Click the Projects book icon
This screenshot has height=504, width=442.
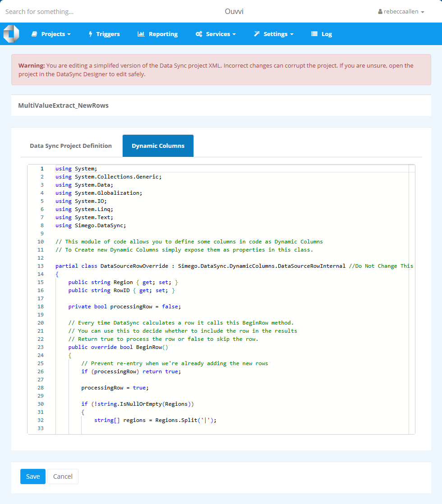point(34,34)
